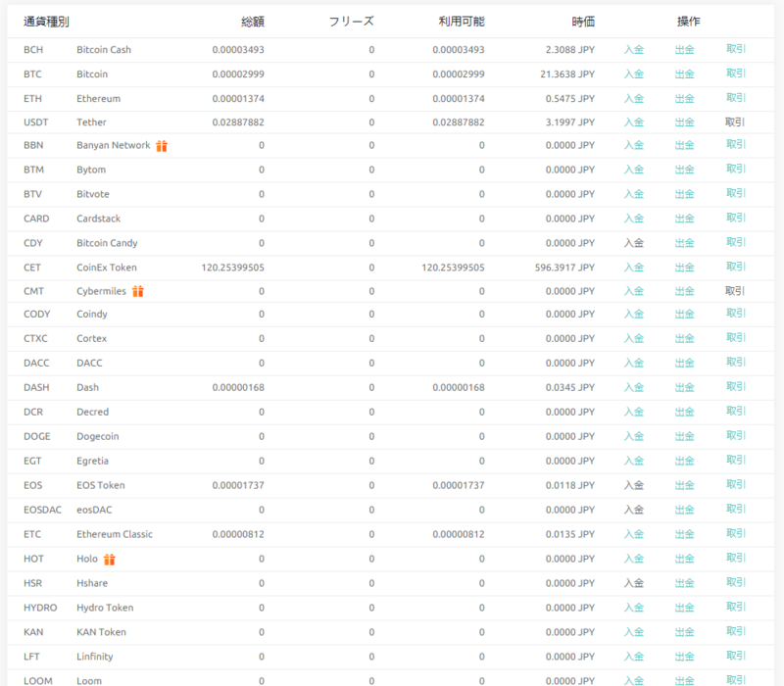Click the CoinEx Token name
Screen dimensions: 784x686
[x=107, y=268]
